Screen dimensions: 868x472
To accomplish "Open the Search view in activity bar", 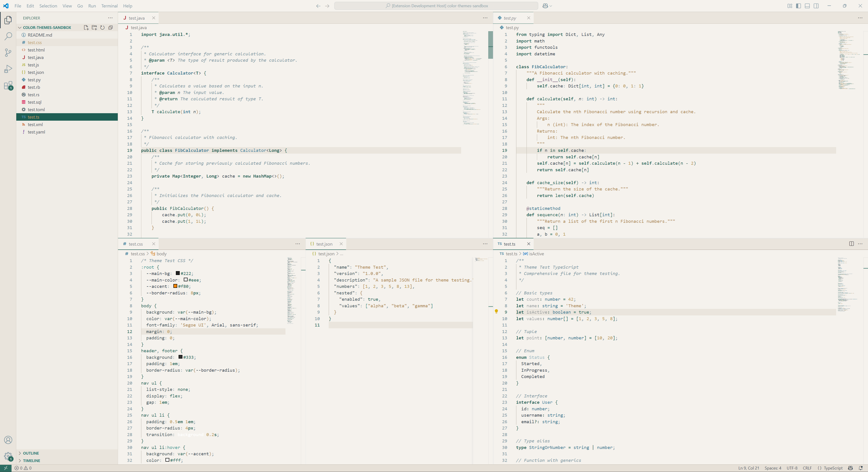I will [x=8, y=36].
